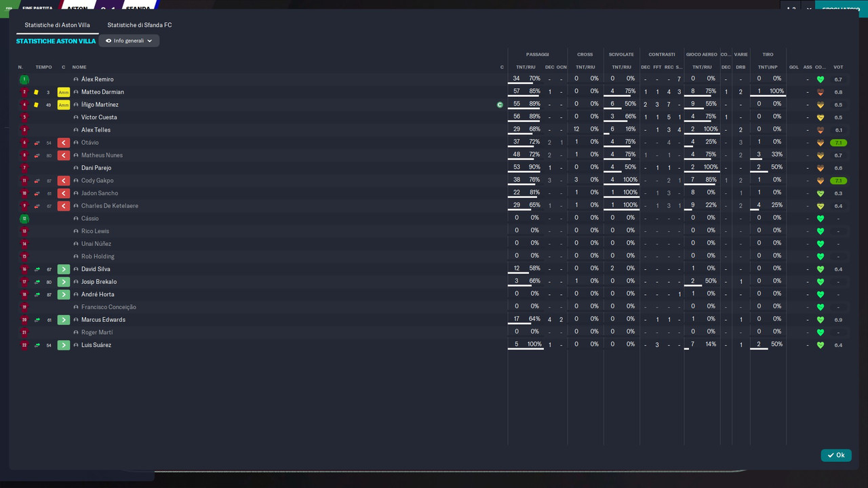This screenshot has width=868, height=488.
Task: Click the TIRO column group header
Action: click(x=768, y=54)
